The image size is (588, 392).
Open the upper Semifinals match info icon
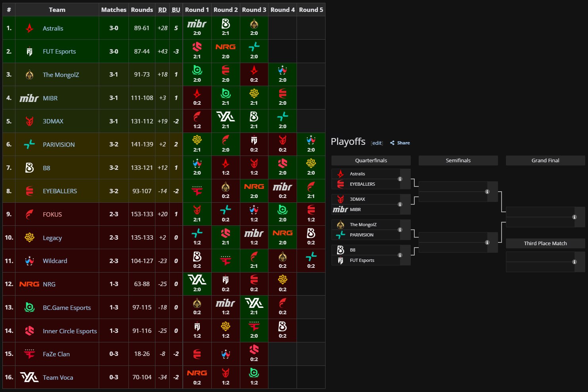click(487, 192)
